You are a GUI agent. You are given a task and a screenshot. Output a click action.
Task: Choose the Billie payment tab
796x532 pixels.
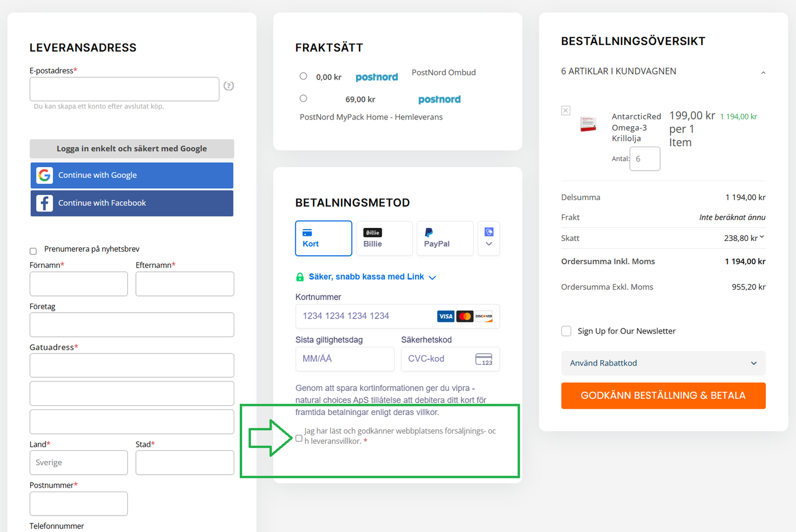tap(384, 239)
